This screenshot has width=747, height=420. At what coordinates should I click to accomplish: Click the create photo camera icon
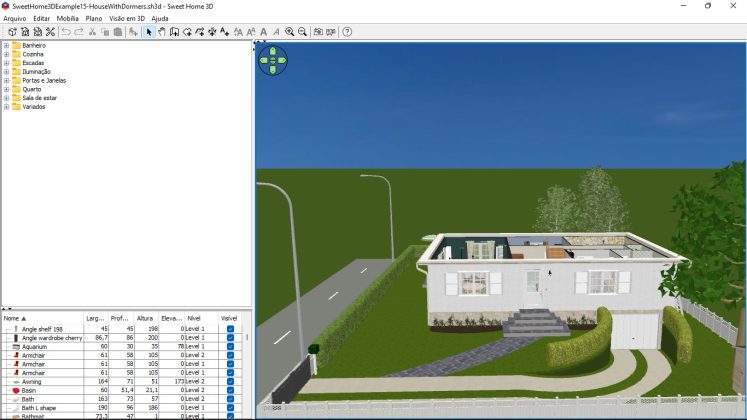pos(318,32)
